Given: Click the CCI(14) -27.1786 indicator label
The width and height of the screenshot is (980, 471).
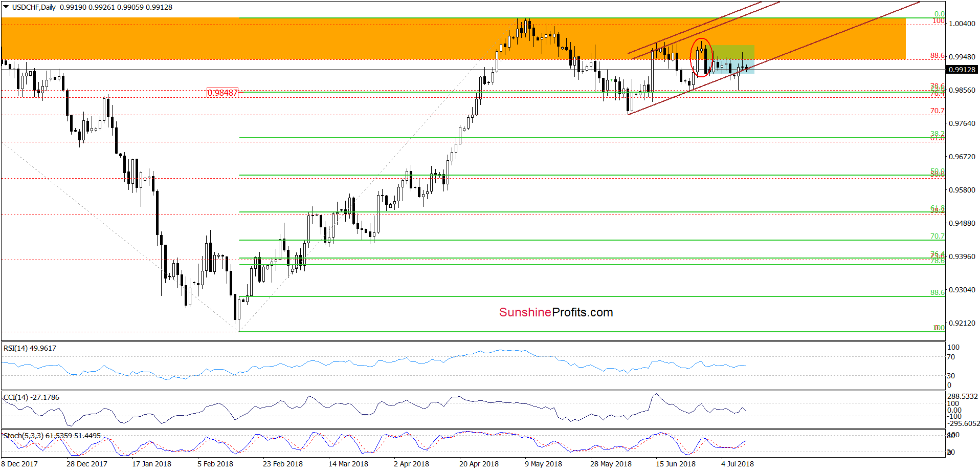Looking at the screenshot, I should pos(31,397).
